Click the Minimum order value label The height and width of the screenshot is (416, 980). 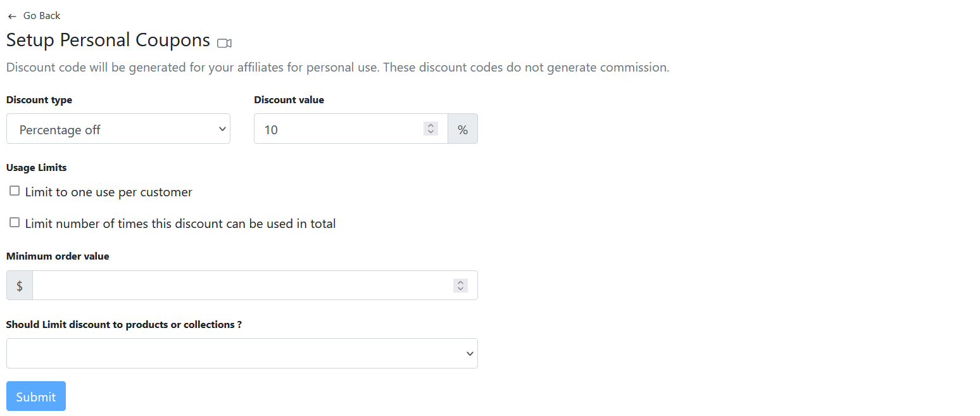tap(58, 256)
